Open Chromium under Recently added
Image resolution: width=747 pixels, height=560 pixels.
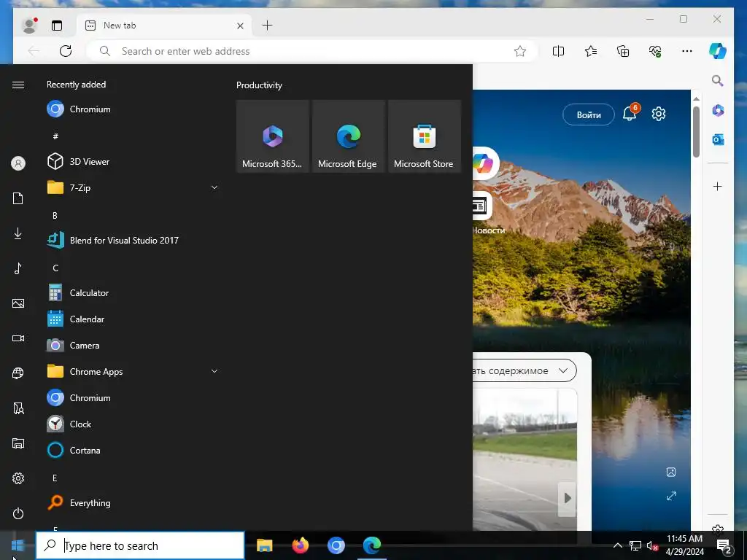tap(133, 109)
